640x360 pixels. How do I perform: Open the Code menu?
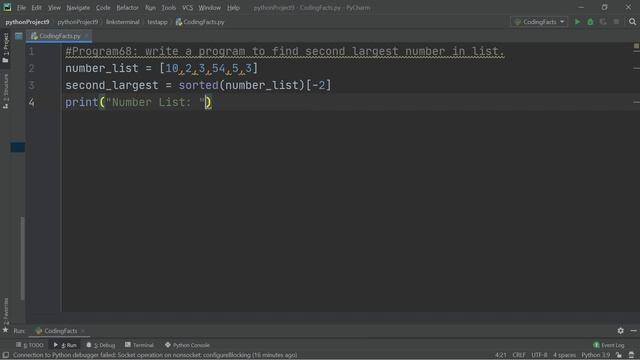(103, 8)
